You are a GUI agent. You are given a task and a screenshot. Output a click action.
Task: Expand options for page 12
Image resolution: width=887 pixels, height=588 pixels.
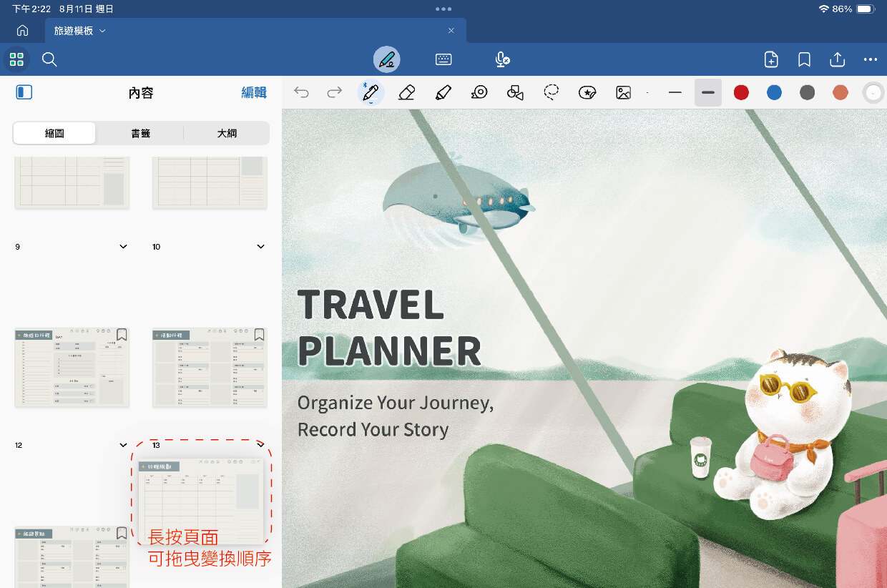point(123,445)
